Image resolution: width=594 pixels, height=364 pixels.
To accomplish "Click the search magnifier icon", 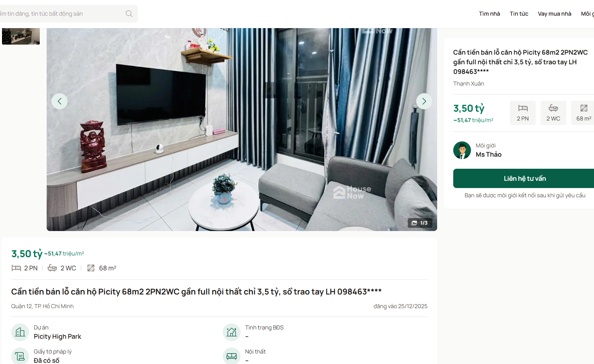I will (129, 14).
